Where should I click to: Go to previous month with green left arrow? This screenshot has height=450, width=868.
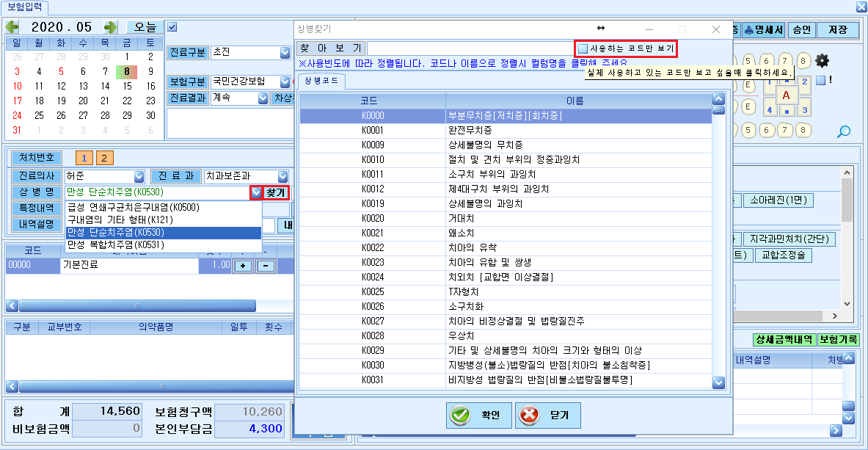pyautogui.click(x=12, y=26)
